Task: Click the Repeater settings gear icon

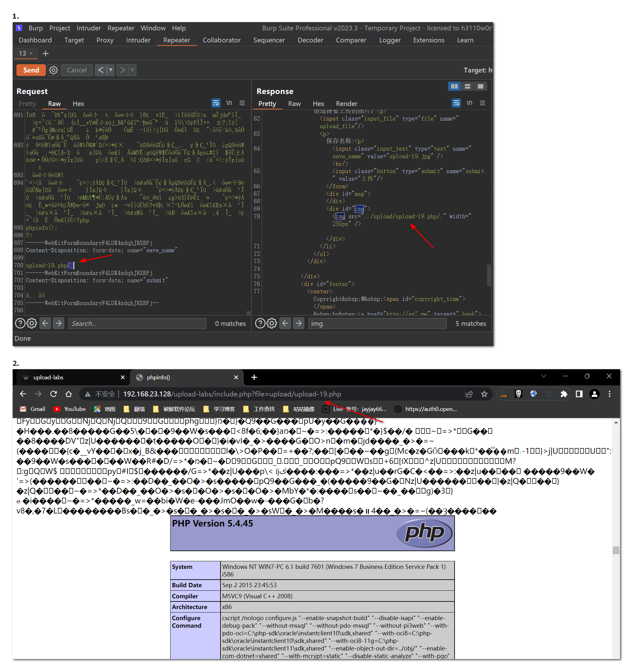Action: (53, 70)
